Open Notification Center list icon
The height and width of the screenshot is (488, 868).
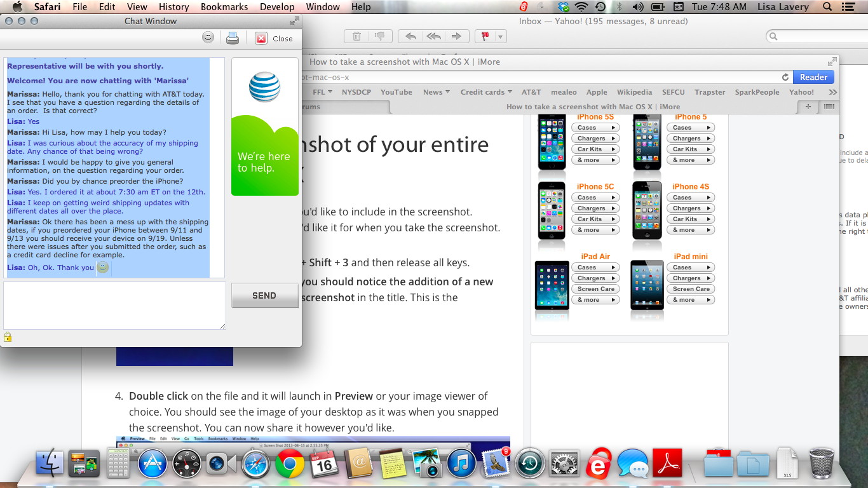coord(850,7)
